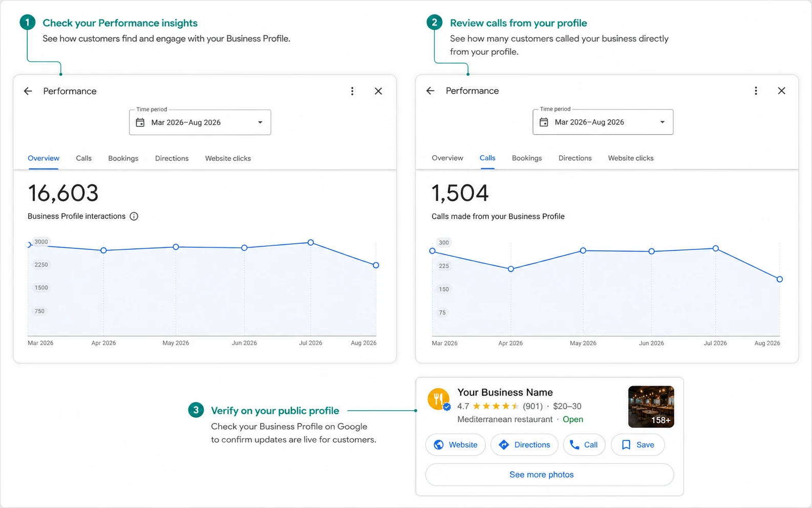The width and height of the screenshot is (812, 508).
Task: Open the Bookings tab in the left panel
Action: pyautogui.click(x=123, y=158)
